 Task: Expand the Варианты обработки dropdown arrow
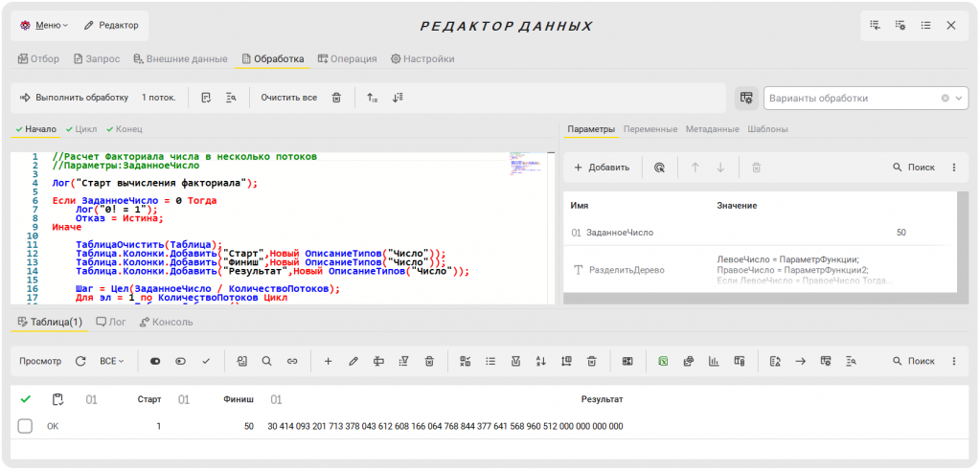point(959,98)
